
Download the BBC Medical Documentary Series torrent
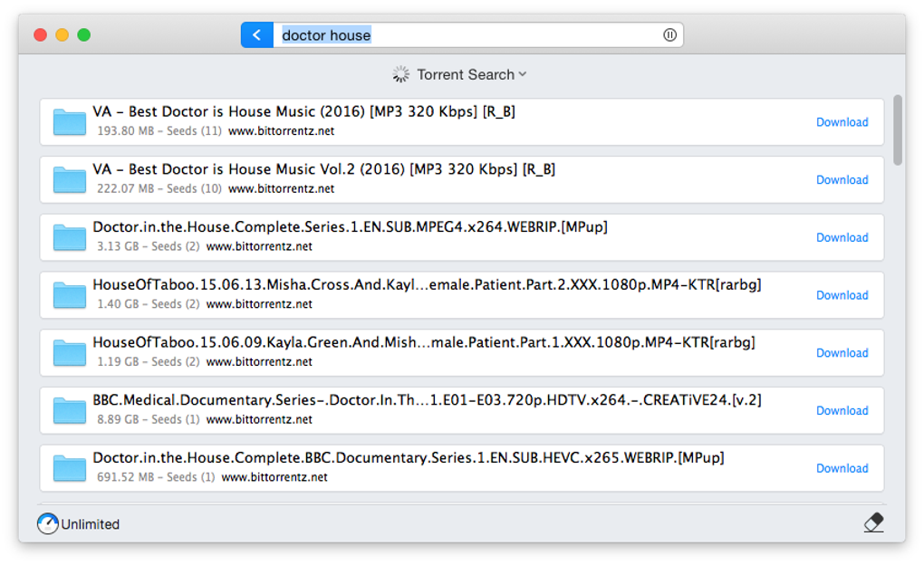click(842, 410)
